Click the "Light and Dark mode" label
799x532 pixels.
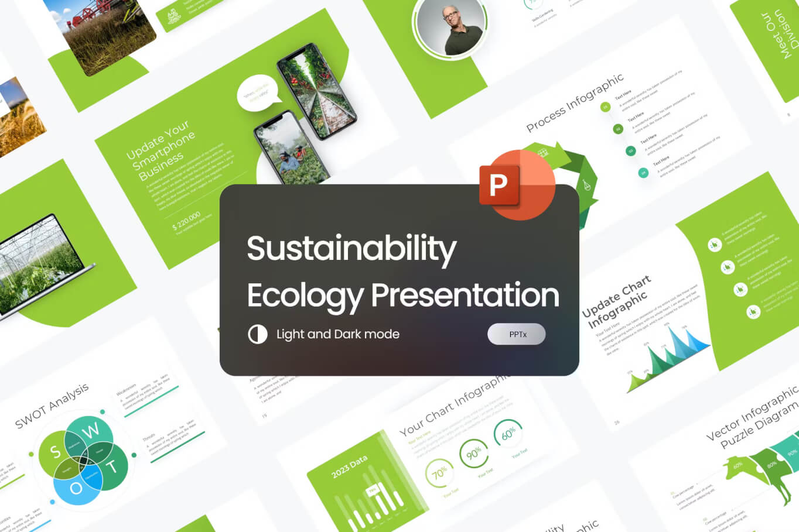coord(338,334)
